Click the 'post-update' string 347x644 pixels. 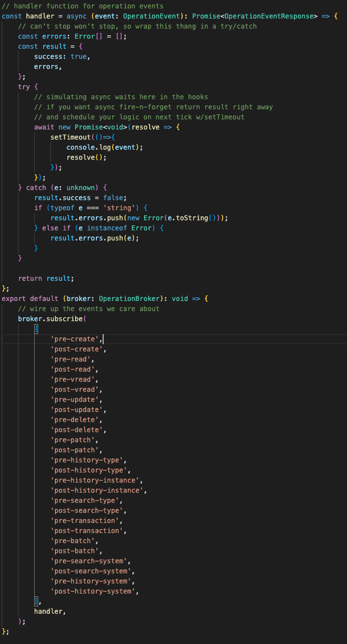(x=77, y=410)
